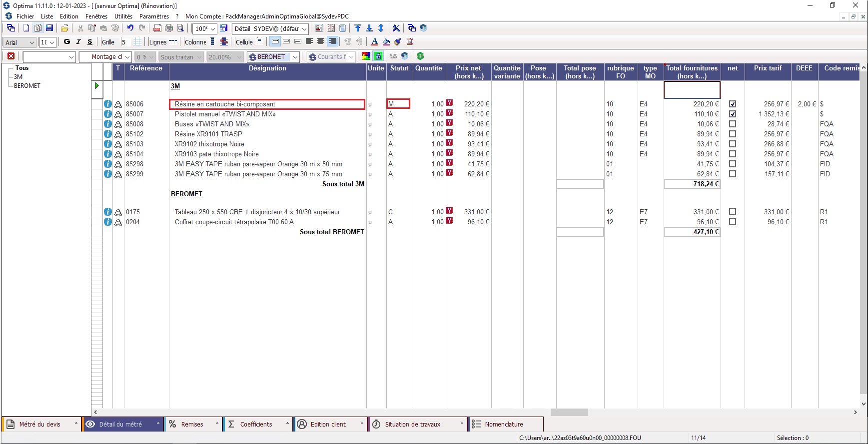868x444 pixels.
Task: Click the crossed tools icon
Action: [x=396, y=28]
